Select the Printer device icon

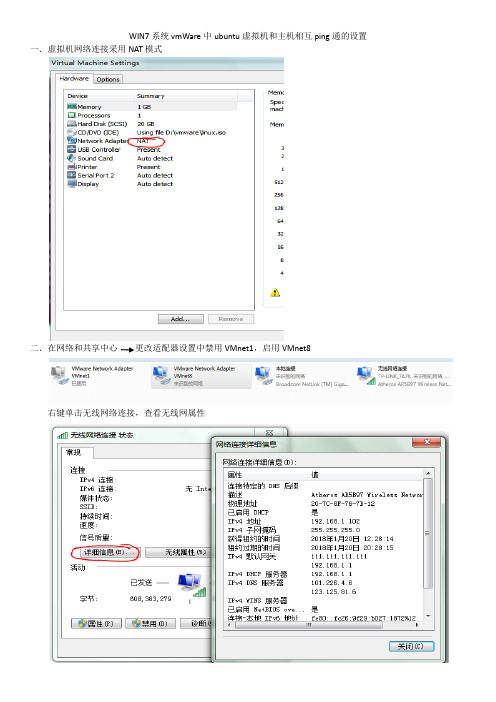tap(72, 167)
